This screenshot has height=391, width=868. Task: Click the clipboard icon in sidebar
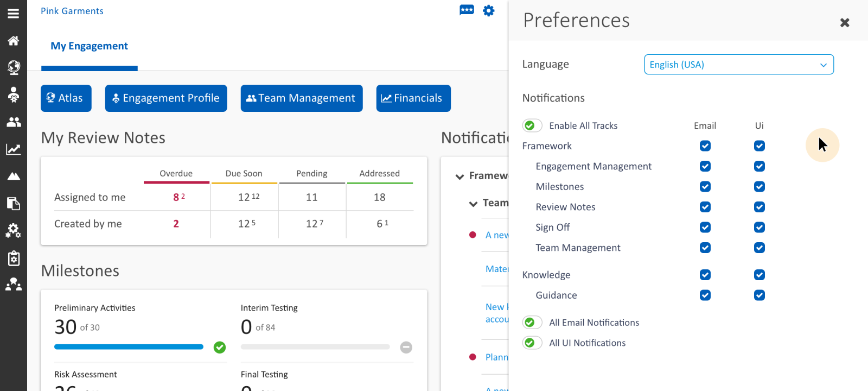click(x=13, y=258)
